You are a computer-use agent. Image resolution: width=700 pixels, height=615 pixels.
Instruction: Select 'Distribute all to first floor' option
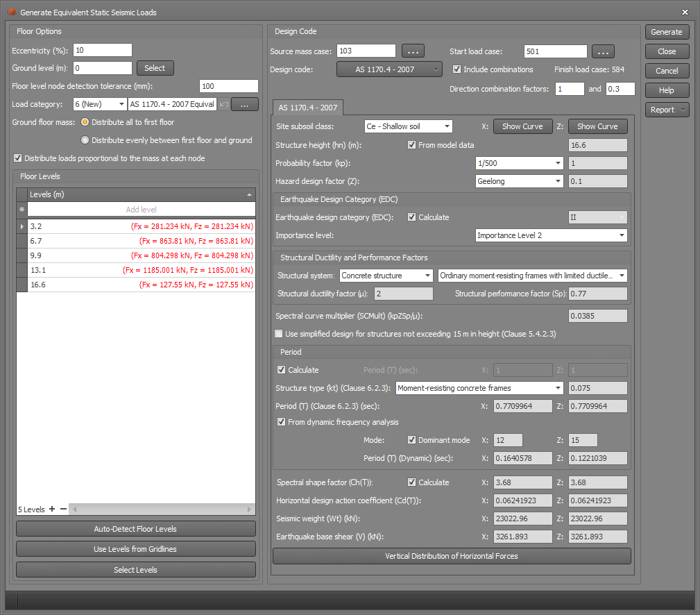tap(85, 122)
